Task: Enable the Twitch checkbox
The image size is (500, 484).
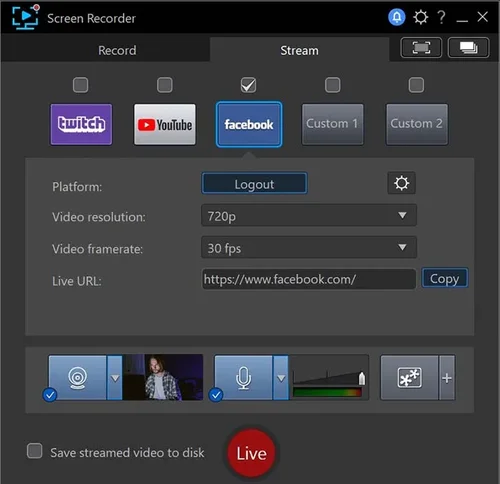Action: tap(81, 85)
